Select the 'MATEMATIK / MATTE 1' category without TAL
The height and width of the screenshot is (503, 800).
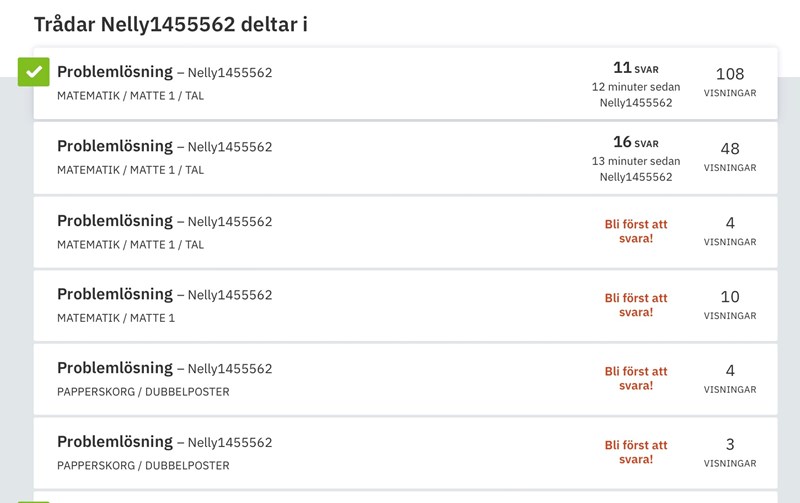pos(116,318)
